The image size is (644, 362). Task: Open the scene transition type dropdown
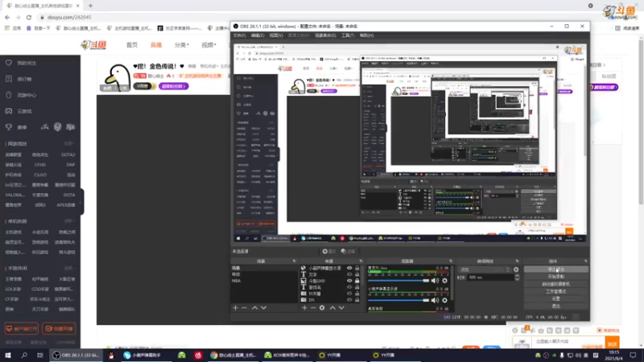click(x=485, y=269)
